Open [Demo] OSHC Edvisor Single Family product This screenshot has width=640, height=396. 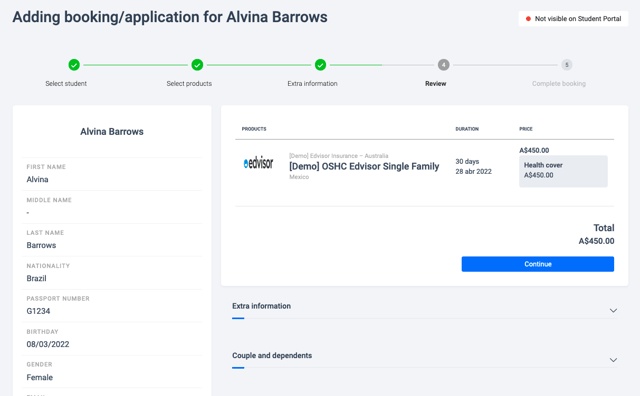point(364,167)
